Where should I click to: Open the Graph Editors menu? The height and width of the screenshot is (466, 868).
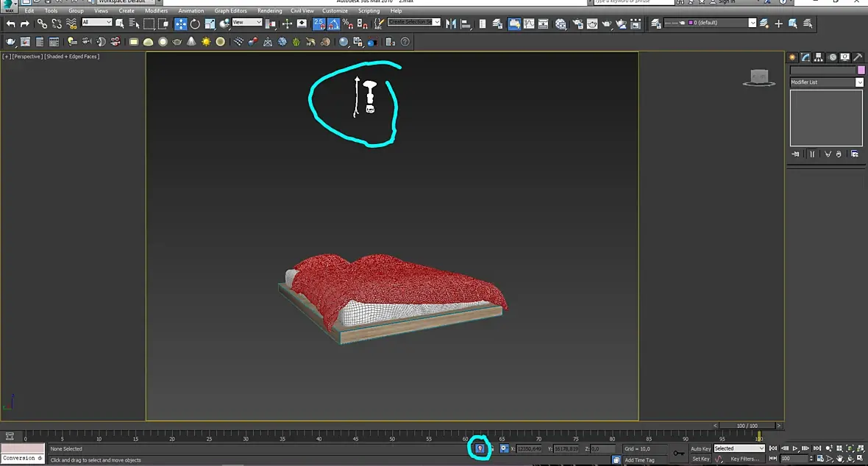[230, 11]
